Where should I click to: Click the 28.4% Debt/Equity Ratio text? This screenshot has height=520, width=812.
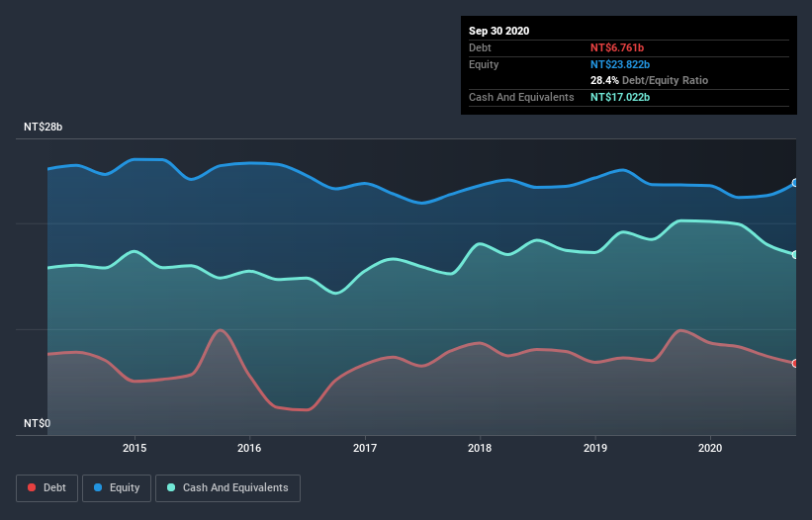650,80
